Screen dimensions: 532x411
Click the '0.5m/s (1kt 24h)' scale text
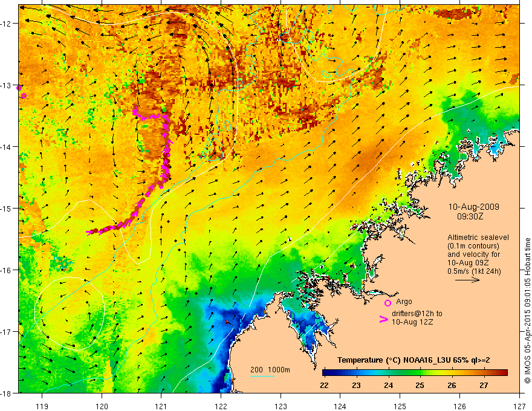[x=474, y=271]
